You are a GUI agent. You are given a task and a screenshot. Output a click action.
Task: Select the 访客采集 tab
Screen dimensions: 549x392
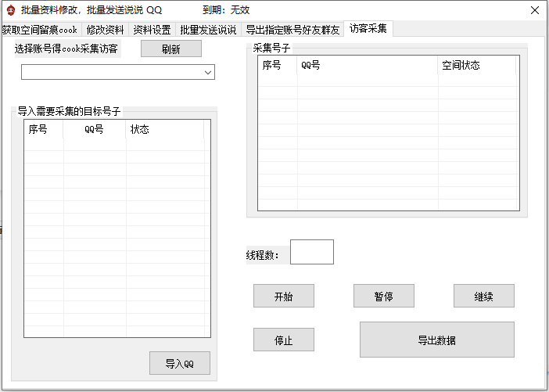click(368, 29)
